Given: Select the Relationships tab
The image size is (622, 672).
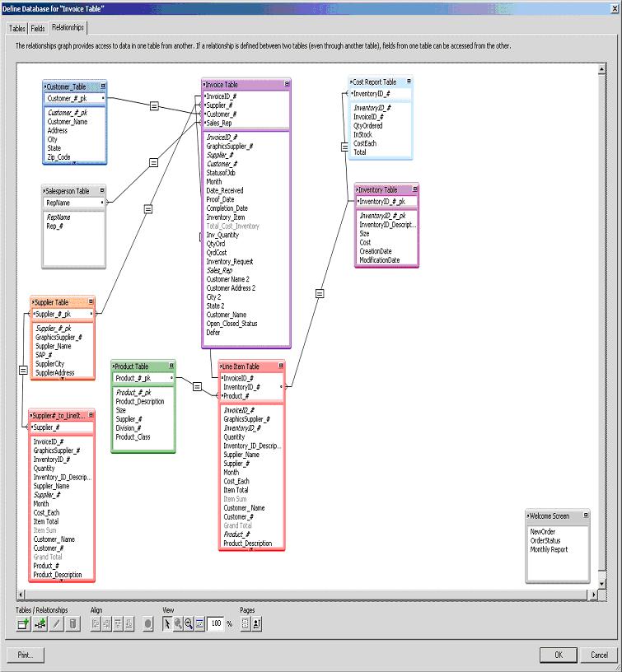Looking at the screenshot, I should 68,27.
